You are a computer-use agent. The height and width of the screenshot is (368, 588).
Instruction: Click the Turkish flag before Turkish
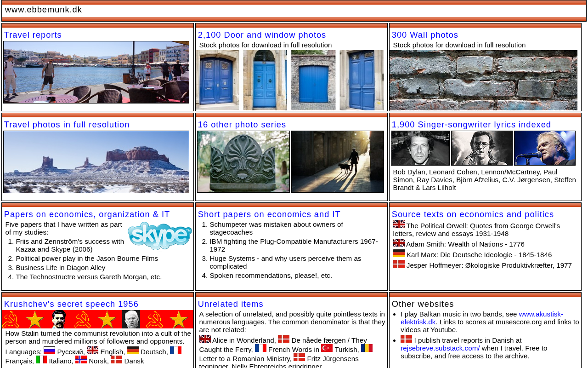click(x=327, y=348)
